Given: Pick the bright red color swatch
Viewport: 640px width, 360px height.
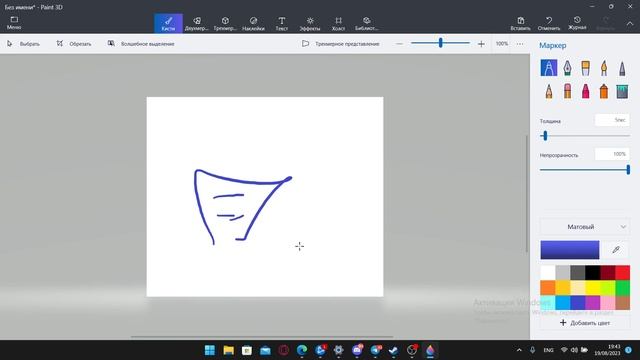Looking at the screenshot, I should 622,273.
